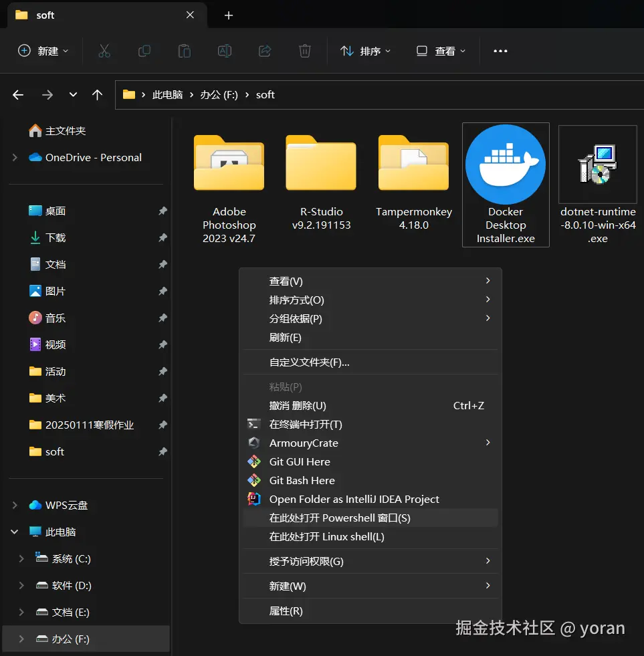644x656 pixels.
Task: Select the Docker Desktop Installer.exe file
Action: pos(506,185)
